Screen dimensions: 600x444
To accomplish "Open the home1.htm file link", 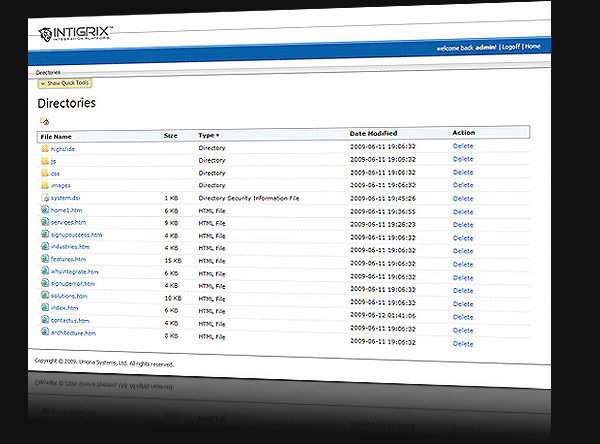I will point(66,210).
